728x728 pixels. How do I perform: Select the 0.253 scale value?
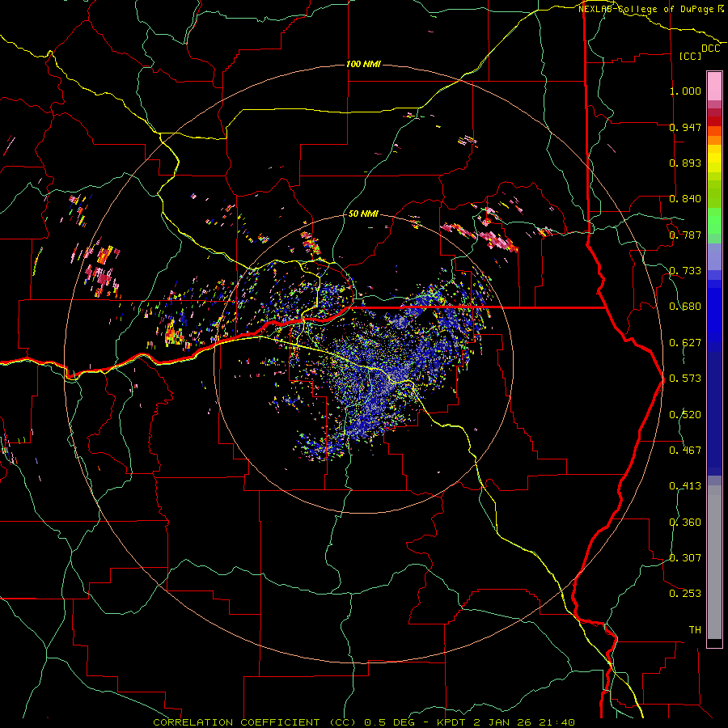coord(685,594)
